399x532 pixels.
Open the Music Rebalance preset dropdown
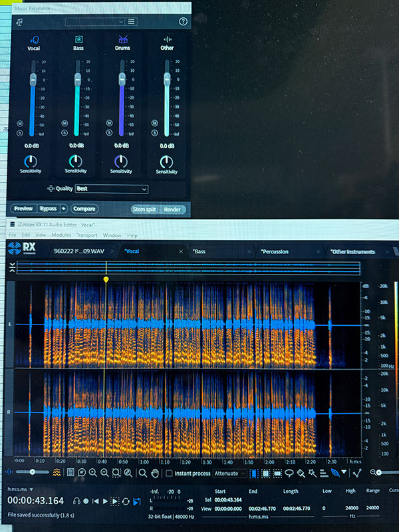[95, 22]
